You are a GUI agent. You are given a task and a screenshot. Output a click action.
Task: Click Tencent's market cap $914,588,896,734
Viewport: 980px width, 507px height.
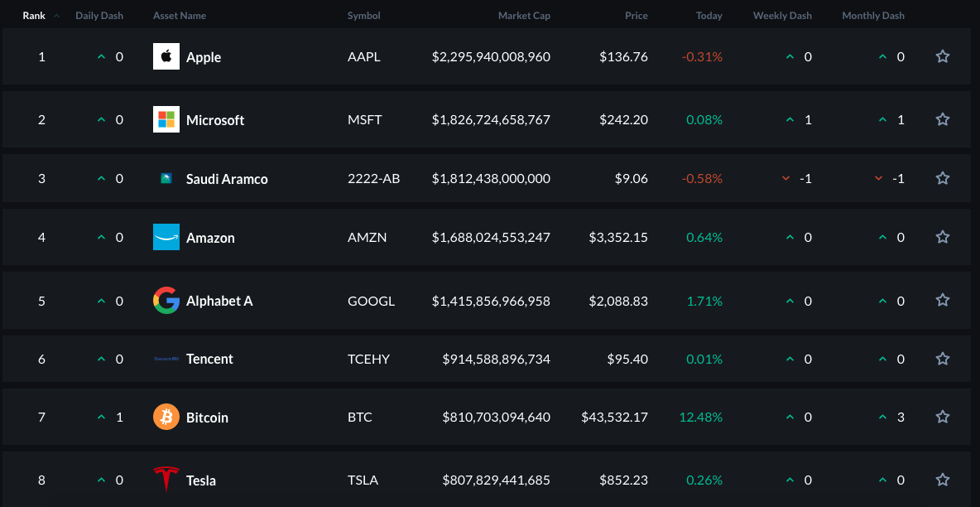tap(497, 359)
